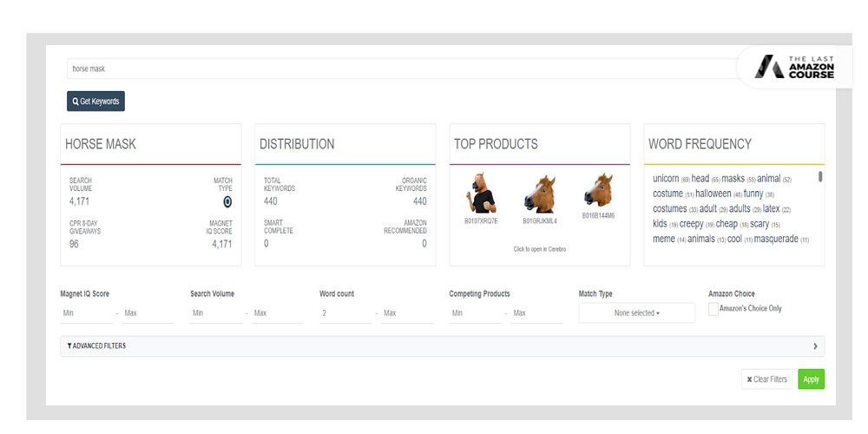Click the chevron arrow at Advanced Filters' right end
The width and height of the screenshot is (868, 434).
(x=815, y=346)
